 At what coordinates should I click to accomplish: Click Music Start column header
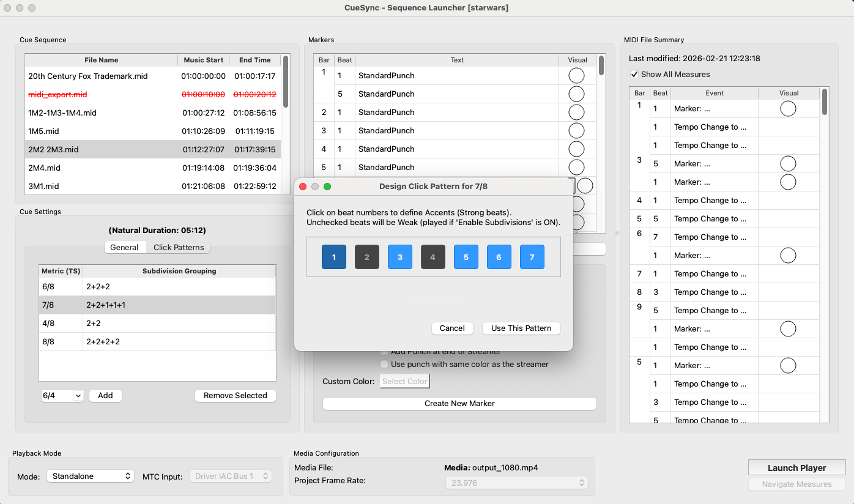click(204, 60)
